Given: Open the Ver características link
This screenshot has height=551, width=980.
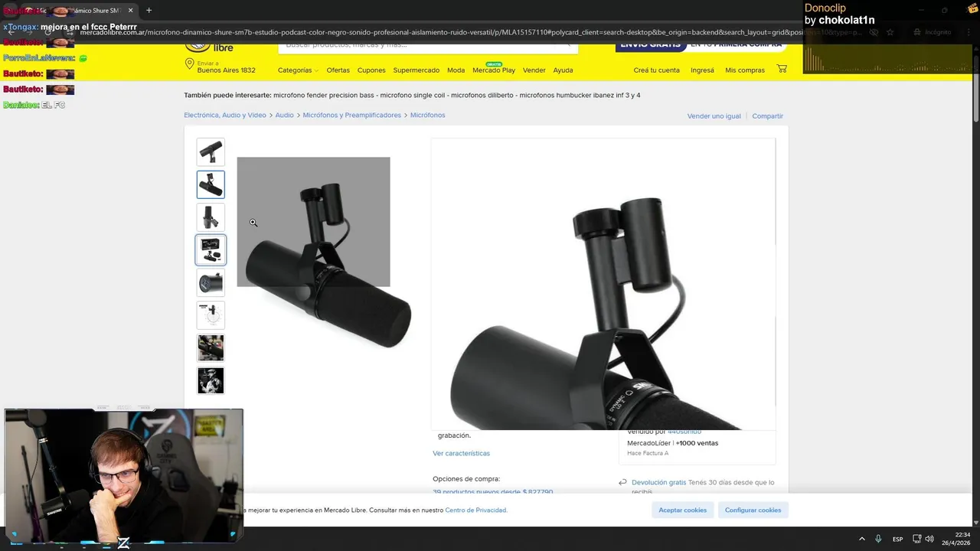Looking at the screenshot, I should (461, 453).
